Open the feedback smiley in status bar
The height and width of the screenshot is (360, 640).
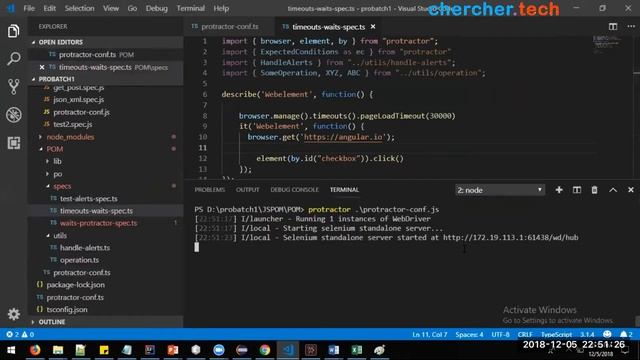point(607,334)
